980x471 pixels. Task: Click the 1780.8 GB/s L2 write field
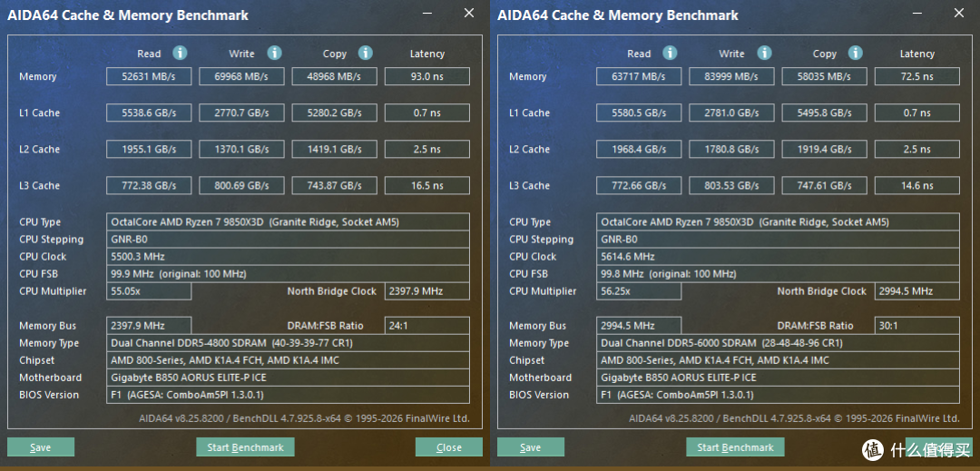pyautogui.click(x=732, y=150)
